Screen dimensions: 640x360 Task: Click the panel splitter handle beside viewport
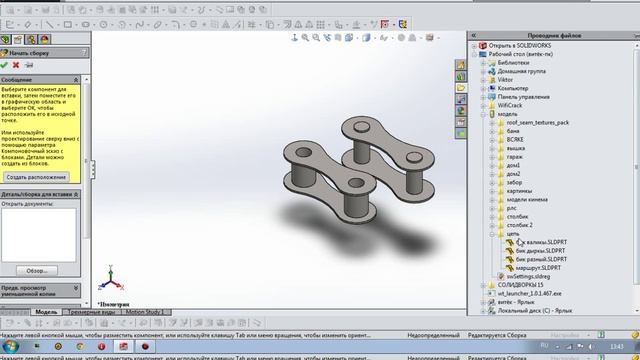click(93, 169)
